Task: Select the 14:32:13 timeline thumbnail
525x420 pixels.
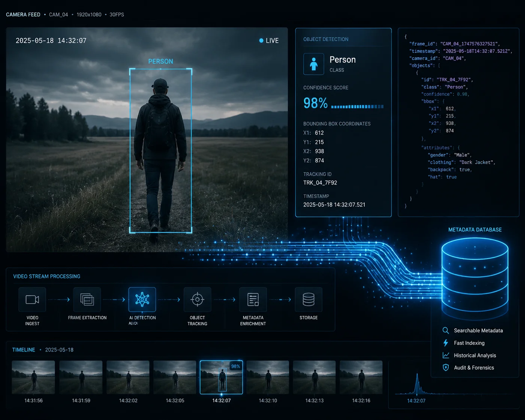Action: click(314, 377)
